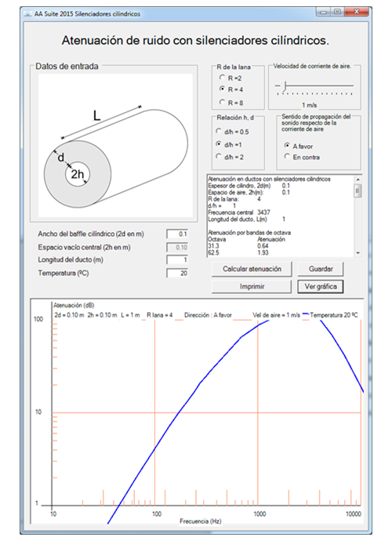
Task: Click the 'Longitud del ducto' input field
Action: pyautogui.click(x=177, y=260)
